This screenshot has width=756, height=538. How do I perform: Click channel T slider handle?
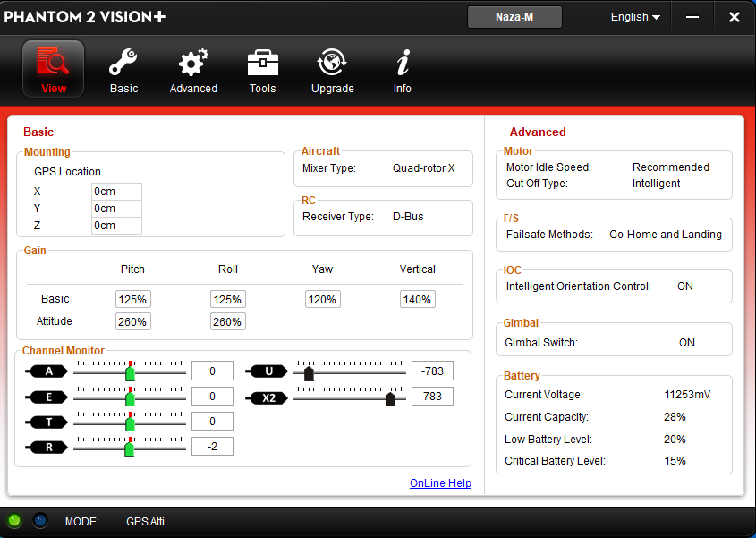pyautogui.click(x=131, y=424)
